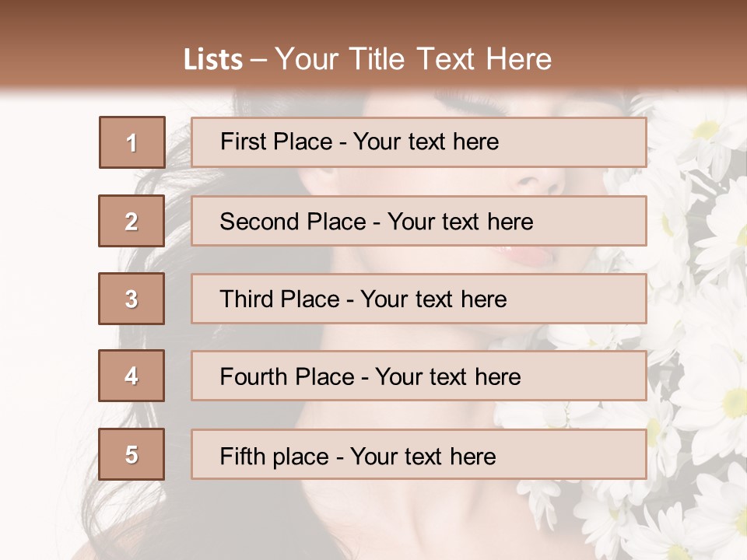This screenshot has width=747, height=560.
Task: Select the First Place text bar
Action: tap(419, 142)
